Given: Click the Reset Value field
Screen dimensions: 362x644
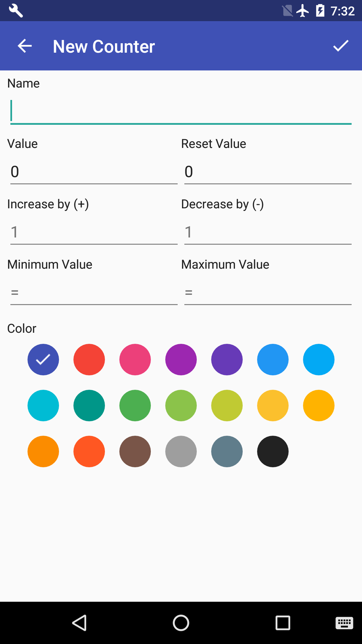Looking at the screenshot, I should (267, 172).
